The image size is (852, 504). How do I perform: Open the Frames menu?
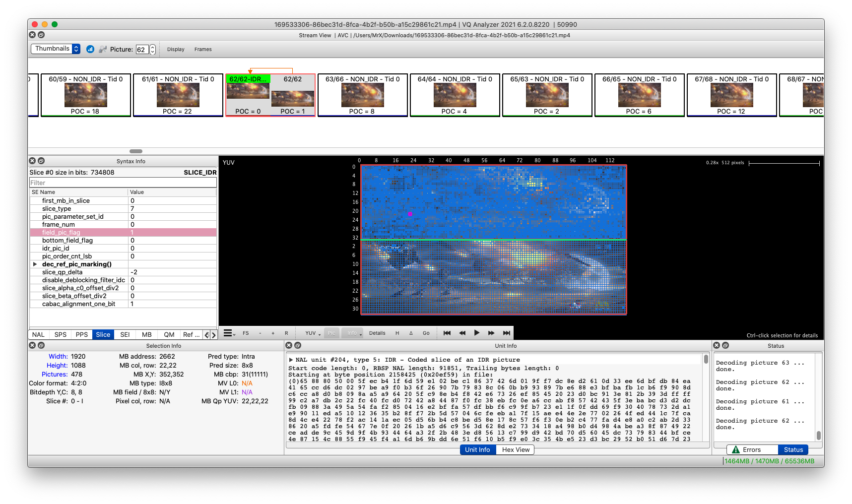click(203, 49)
